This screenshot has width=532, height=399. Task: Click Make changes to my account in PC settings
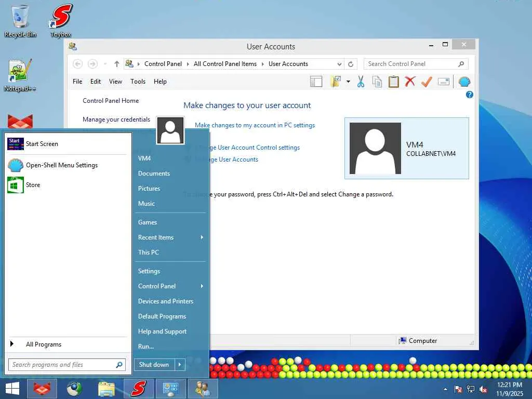[255, 125]
